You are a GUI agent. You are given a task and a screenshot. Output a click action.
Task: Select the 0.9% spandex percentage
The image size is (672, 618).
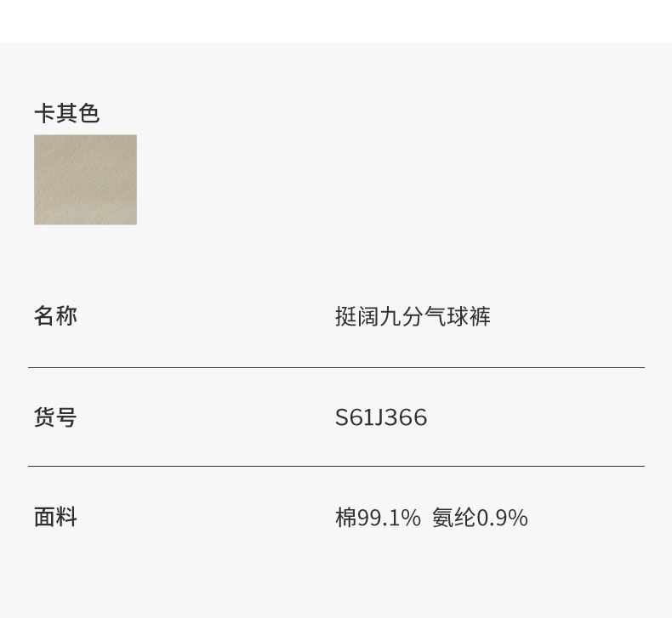[x=502, y=518]
